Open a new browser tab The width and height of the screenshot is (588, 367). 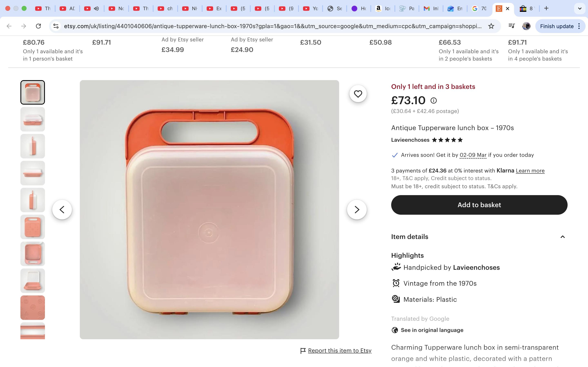point(546,9)
